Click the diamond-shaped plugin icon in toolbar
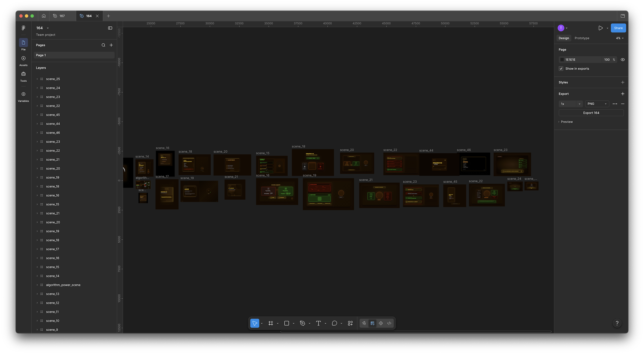 pos(381,323)
